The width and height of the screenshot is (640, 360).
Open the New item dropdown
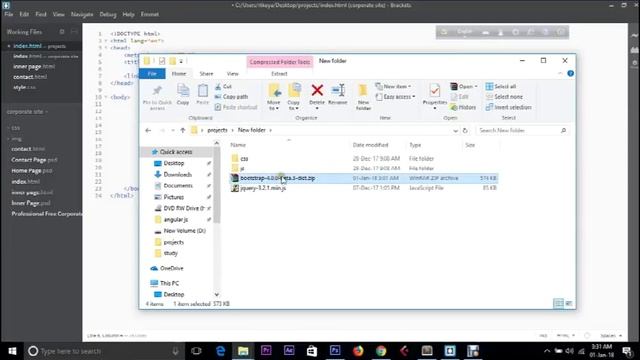[x=393, y=87]
